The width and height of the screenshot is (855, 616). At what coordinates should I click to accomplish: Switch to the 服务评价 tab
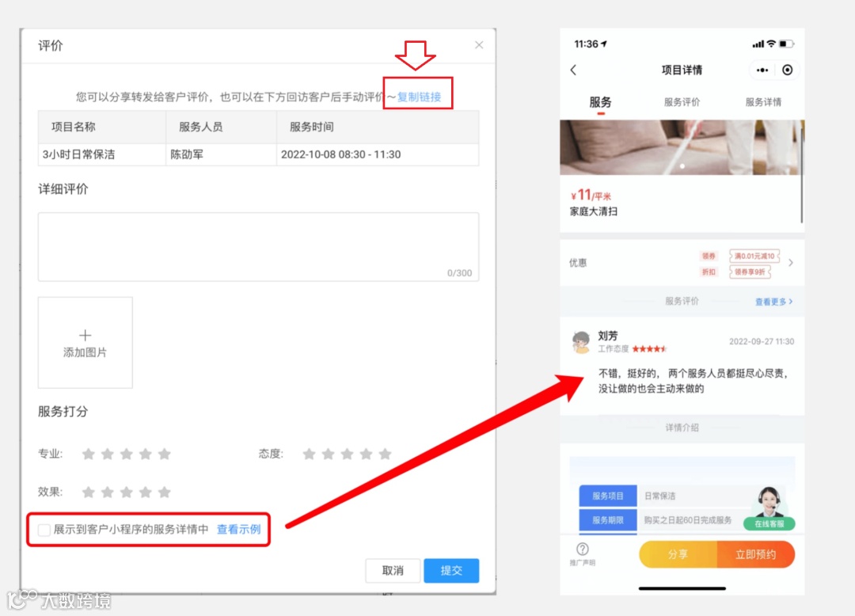coord(682,102)
